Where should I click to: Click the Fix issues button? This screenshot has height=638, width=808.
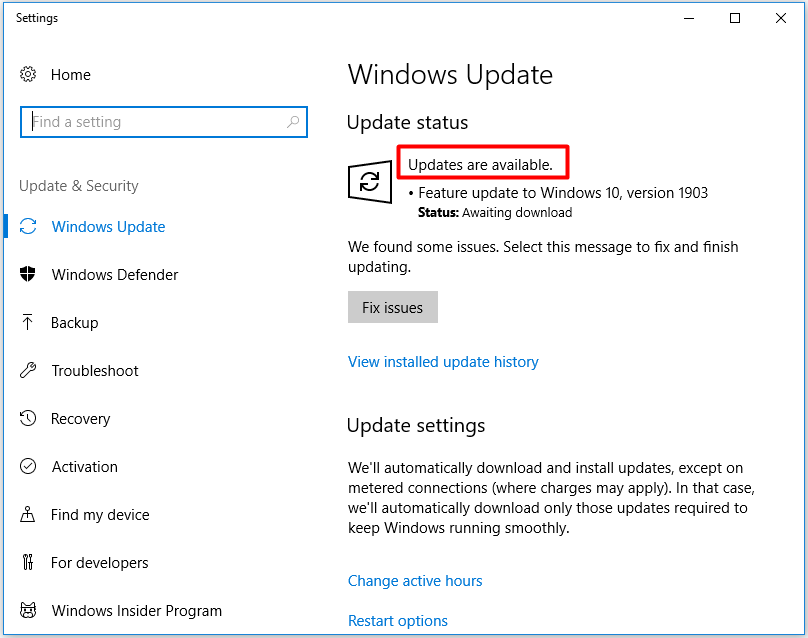(x=393, y=307)
